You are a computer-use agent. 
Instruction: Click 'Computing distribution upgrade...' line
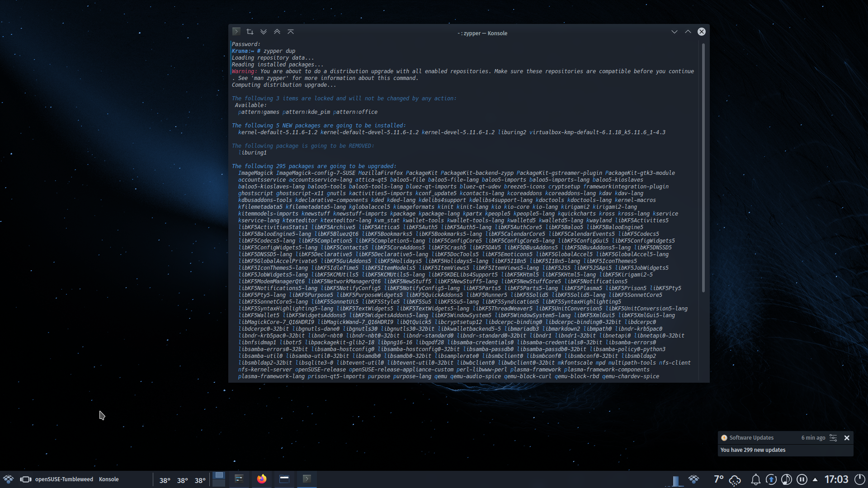pyautogui.click(x=284, y=85)
